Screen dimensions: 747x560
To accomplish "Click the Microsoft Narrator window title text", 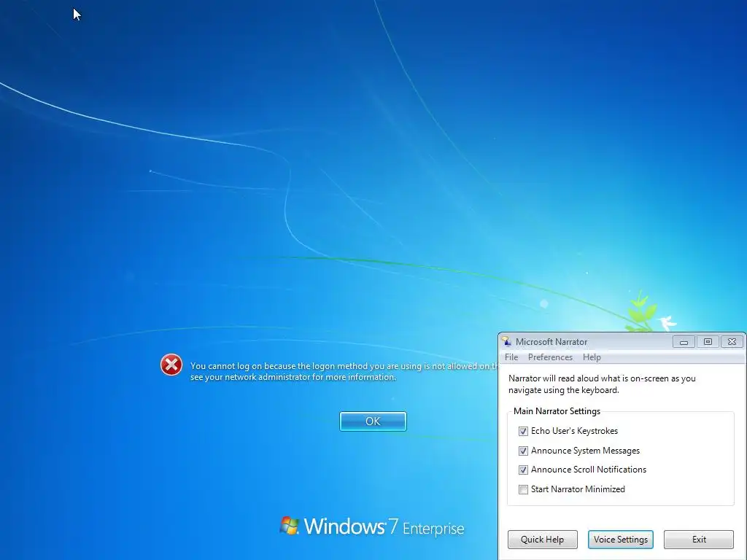I will tap(551, 341).
